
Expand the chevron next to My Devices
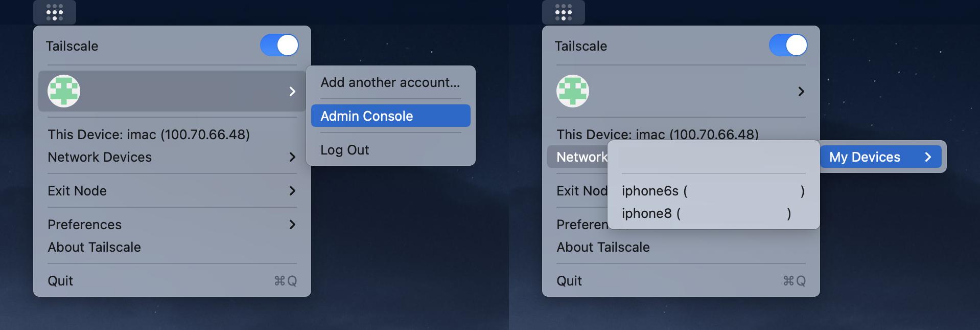928,157
